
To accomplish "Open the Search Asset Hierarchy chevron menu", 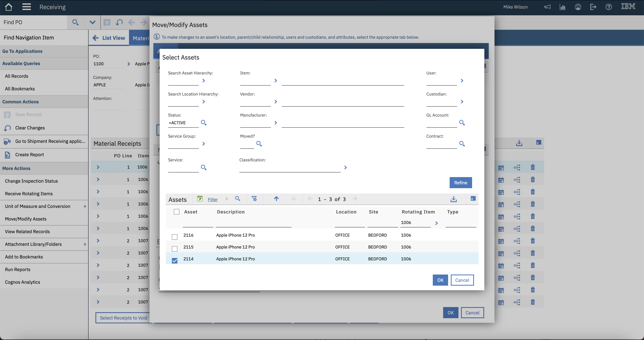I will pos(204,81).
